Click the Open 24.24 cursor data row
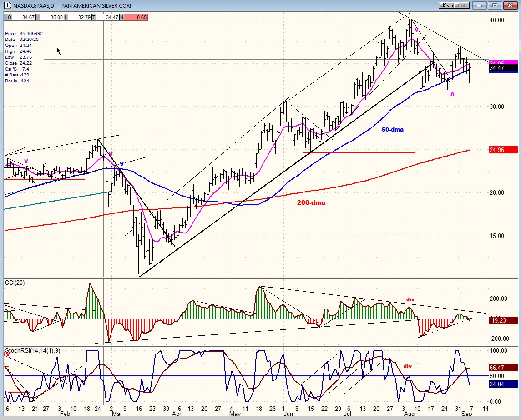This screenshot has height=420, width=521. tap(19, 46)
